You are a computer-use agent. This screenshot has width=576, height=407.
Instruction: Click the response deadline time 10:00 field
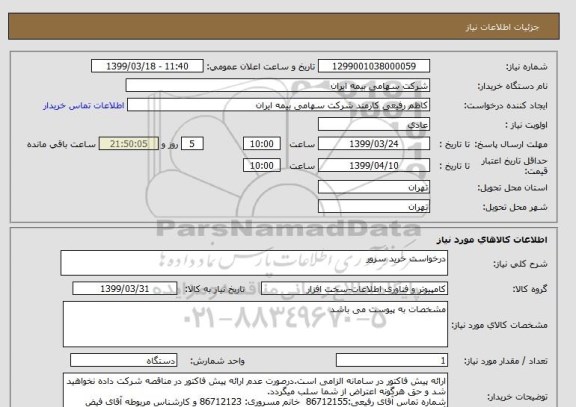click(262, 144)
